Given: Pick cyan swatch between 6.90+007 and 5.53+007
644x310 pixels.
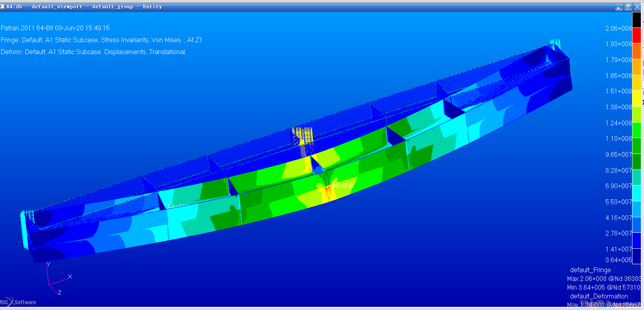Looking at the screenshot, I should click(636, 193).
